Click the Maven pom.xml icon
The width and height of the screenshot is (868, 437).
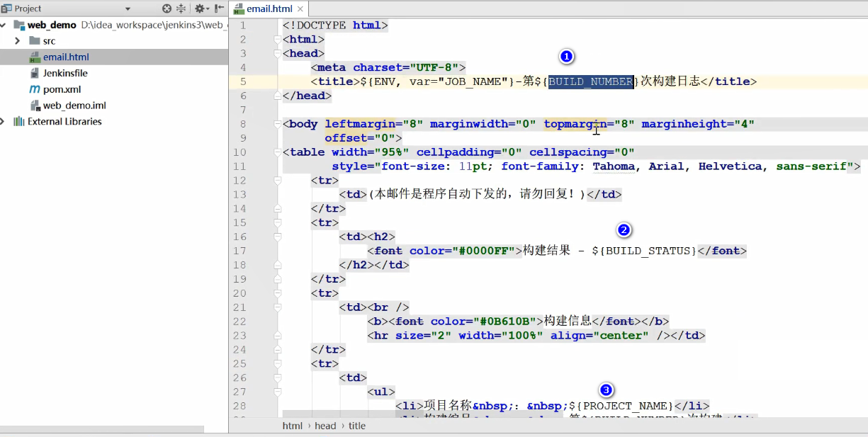(35, 89)
